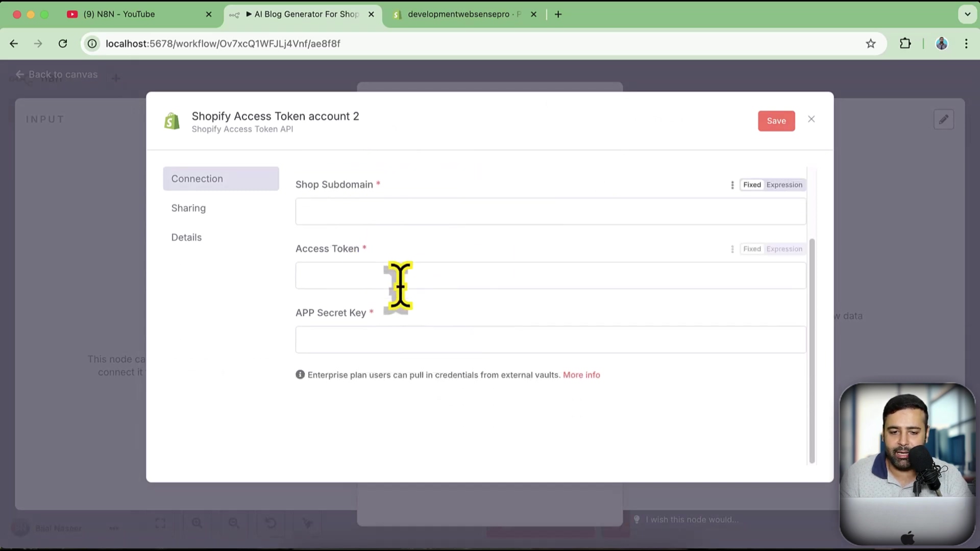Switch Shop Subdomain to Expression mode
This screenshot has height=551, width=980.
tap(784, 185)
